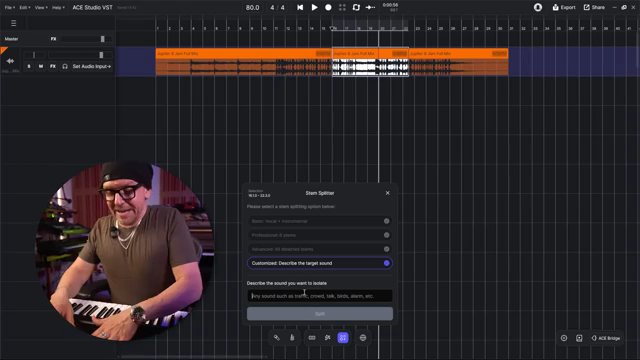Mute the audio track
640x360 pixels.
click(41, 66)
